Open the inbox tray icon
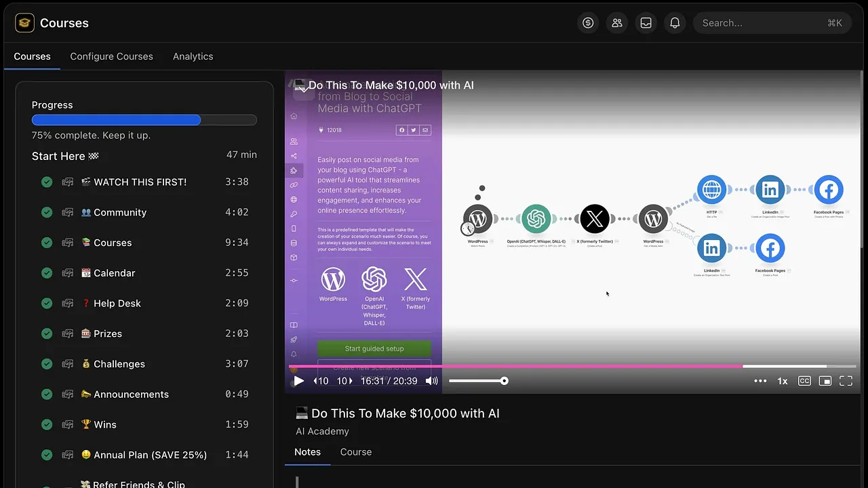The width and height of the screenshot is (868, 488). click(646, 23)
